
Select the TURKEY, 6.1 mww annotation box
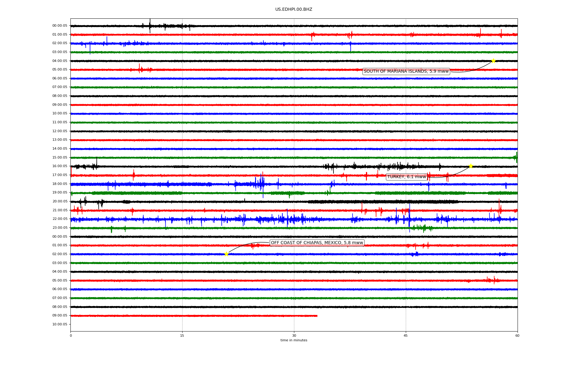(x=407, y=177)
